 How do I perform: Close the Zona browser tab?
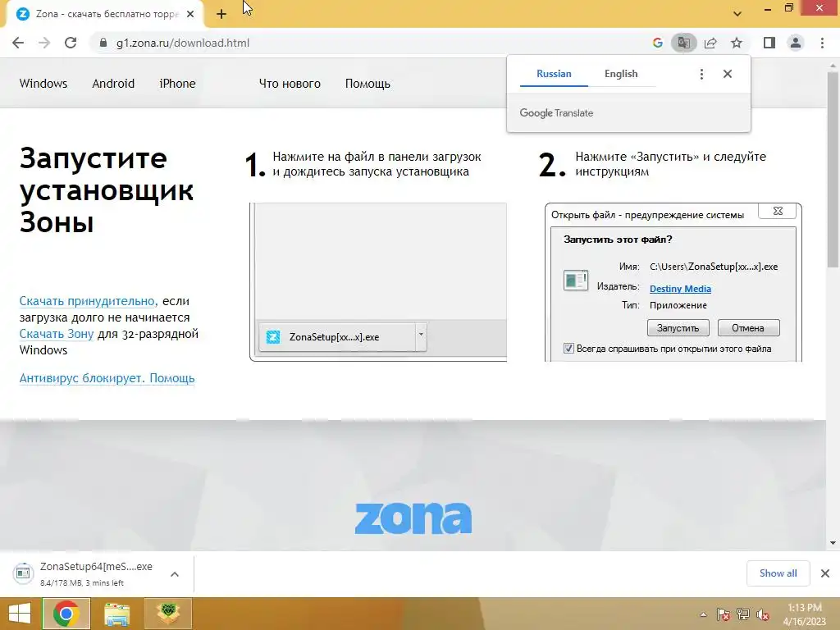point(190,14)
